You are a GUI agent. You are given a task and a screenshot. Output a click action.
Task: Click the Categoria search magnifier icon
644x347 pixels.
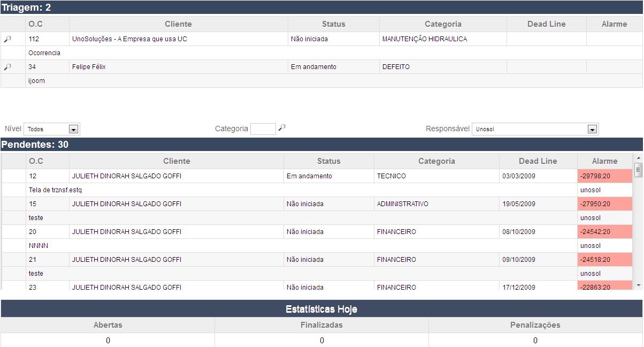(282, 128)
